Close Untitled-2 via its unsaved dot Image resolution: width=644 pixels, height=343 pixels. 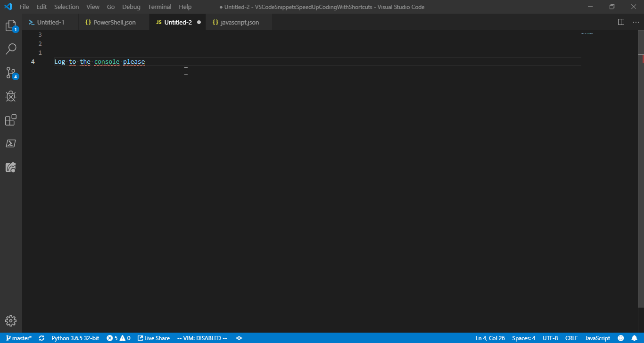[199, 22]
